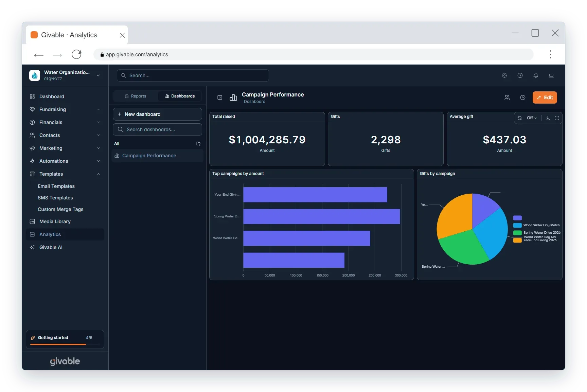The image size is (587, 392).
Task: Click the new folder icon beside All
Action: [198, 144]
